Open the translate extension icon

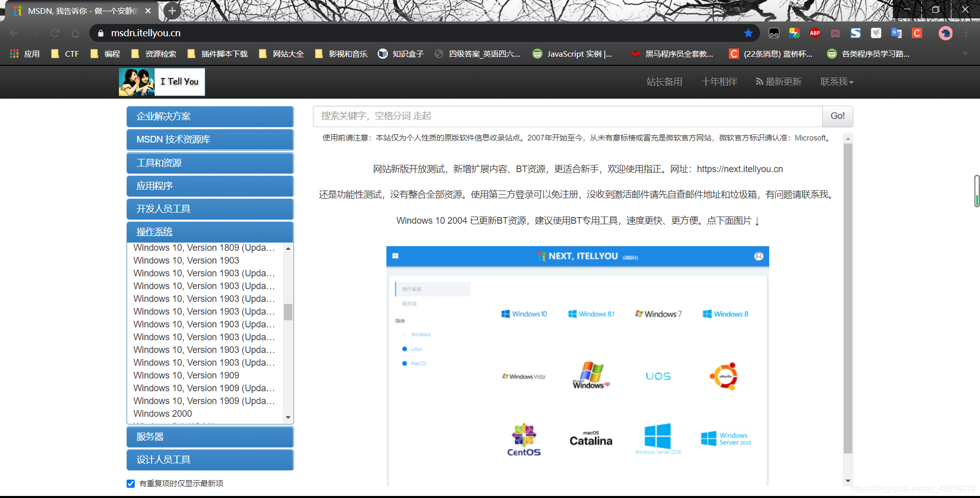click(x=896, y=33)
